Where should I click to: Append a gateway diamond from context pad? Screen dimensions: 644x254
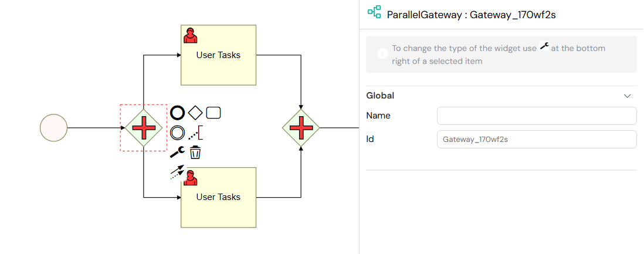coord(195,112)
